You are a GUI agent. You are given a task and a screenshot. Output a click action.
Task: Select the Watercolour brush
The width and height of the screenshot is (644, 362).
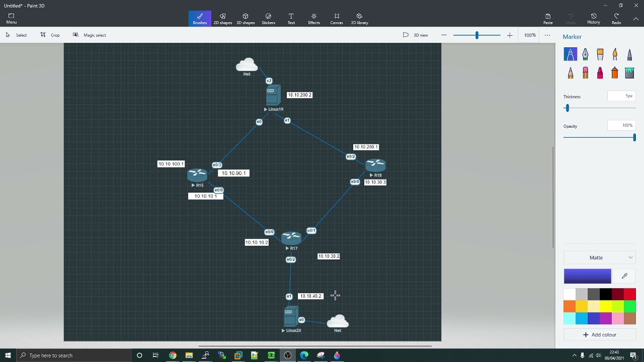615,54
